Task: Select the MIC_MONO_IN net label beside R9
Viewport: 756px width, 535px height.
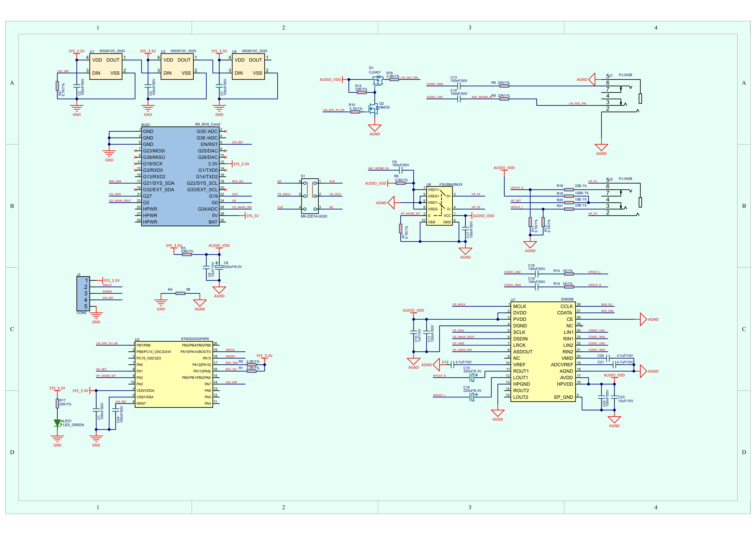Action: (x=482, y=97)
